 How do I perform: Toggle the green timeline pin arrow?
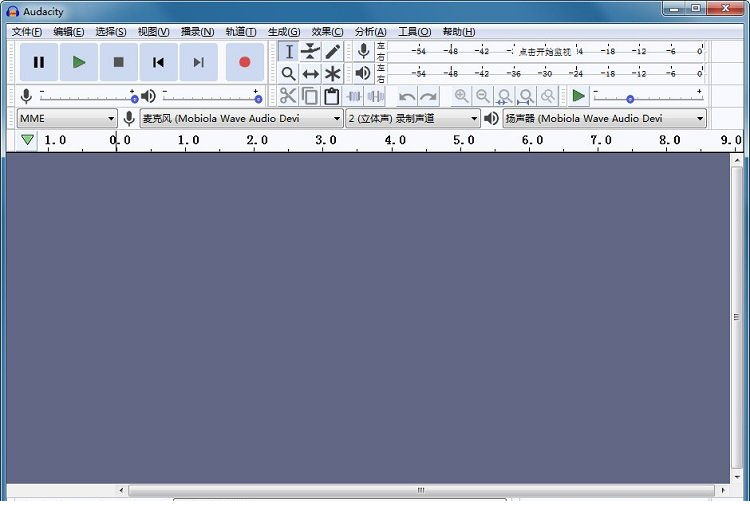[x=27, y=140]
